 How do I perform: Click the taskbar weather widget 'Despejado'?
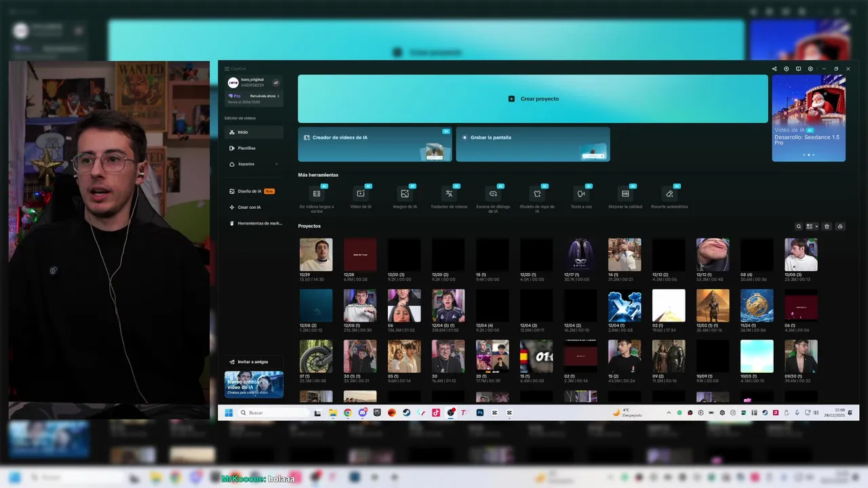point(627,413)
